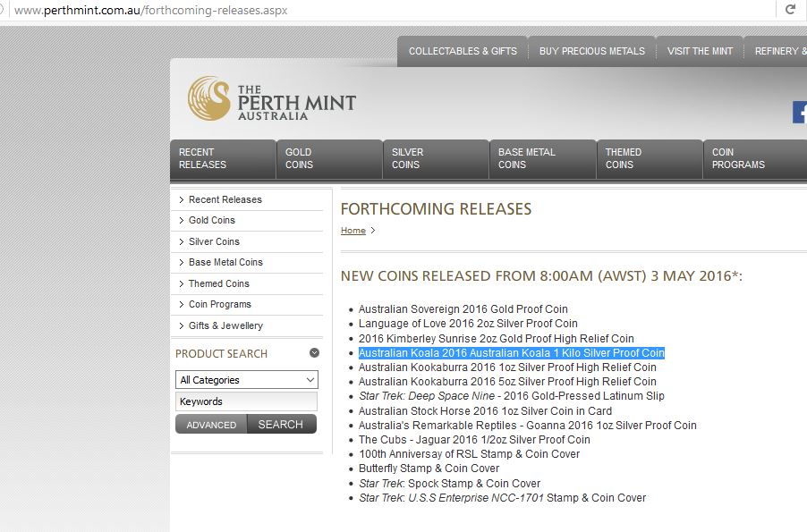Open Coin Programs in sidebar list
This screenshot has height=532, width=807.
coord(219,305)
